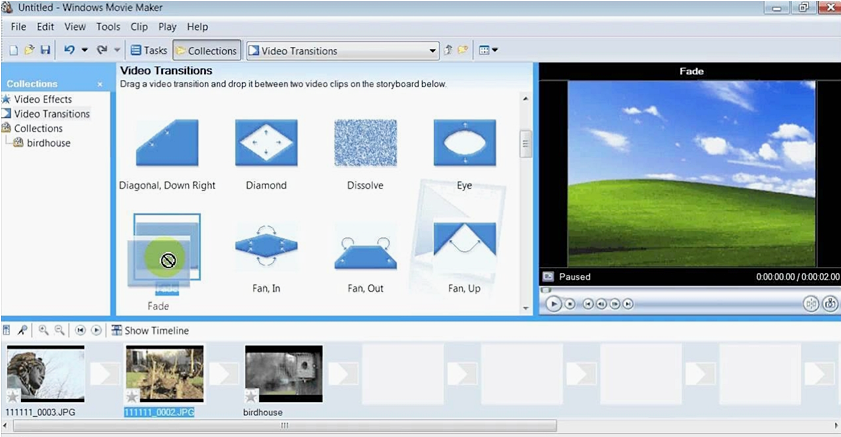Select the 111111_0003.JPG storyboard clip

point(46,374)
